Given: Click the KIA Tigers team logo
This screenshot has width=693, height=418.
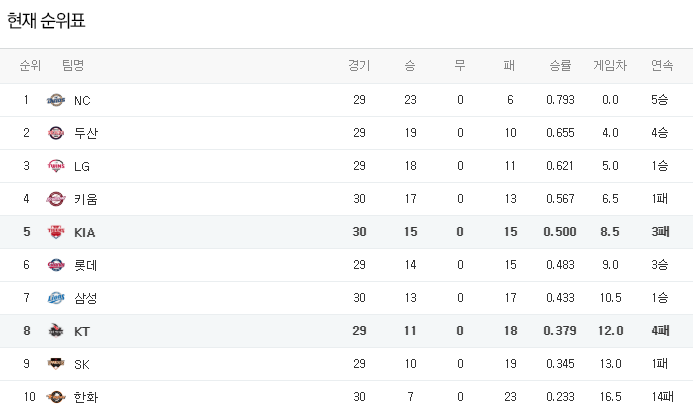Looking at the screenshot, I should click(x=56, y=232).
